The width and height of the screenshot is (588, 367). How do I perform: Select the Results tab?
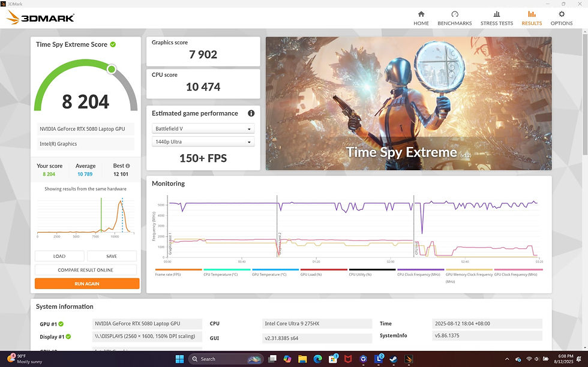click(532, 19)
